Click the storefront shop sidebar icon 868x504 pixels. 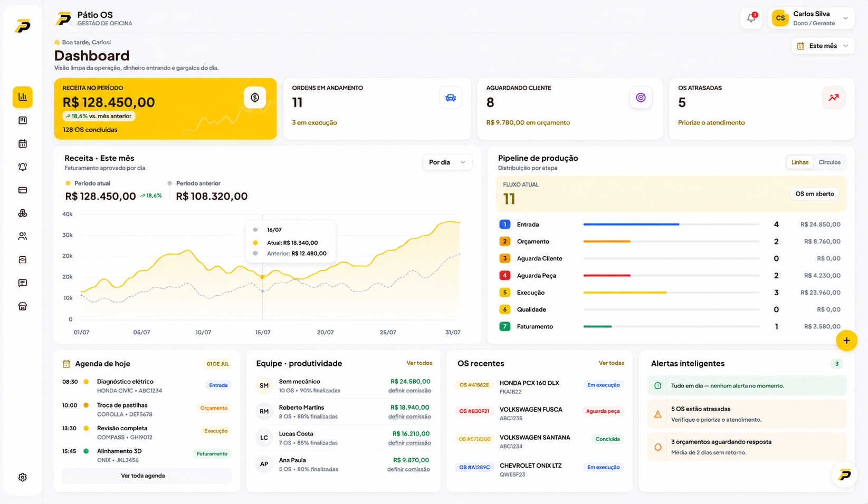coord(23,306)
